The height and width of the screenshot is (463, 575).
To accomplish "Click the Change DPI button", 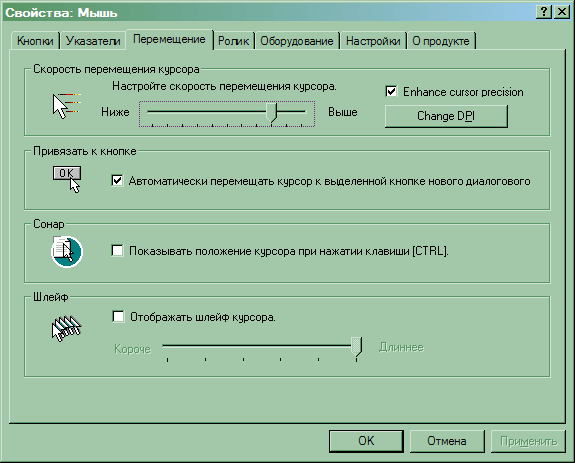I will point(446,116).
